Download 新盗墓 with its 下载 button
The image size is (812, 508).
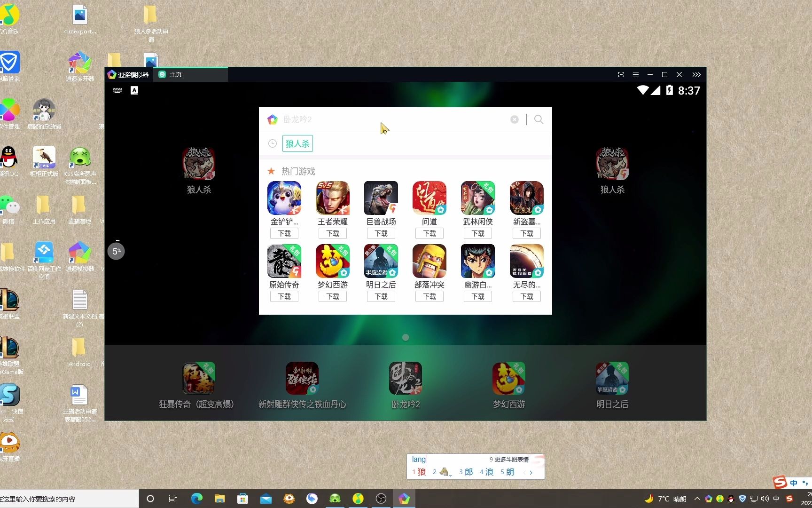pyautogui.click(x=527, y=233)
